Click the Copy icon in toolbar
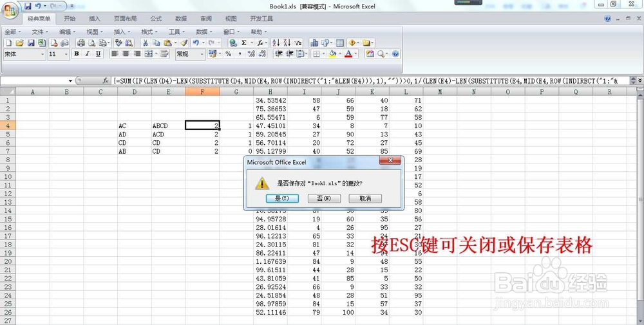 point(156,42)
